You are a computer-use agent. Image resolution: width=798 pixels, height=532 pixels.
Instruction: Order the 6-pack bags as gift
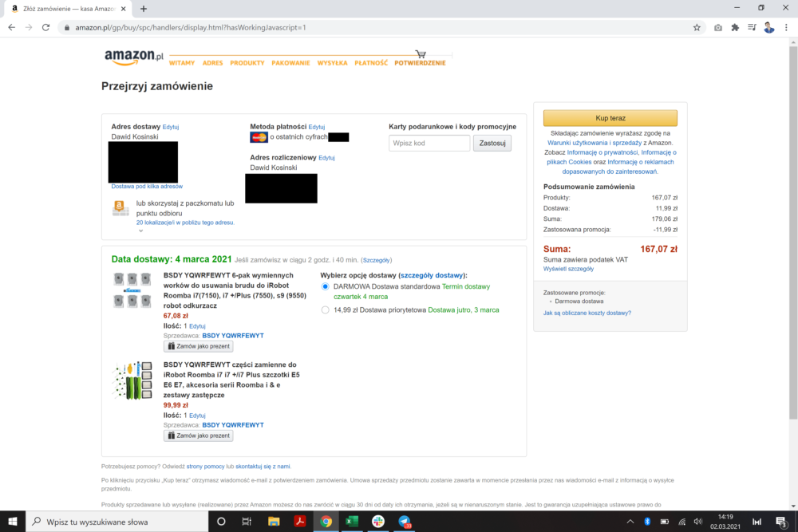(199, 346)
